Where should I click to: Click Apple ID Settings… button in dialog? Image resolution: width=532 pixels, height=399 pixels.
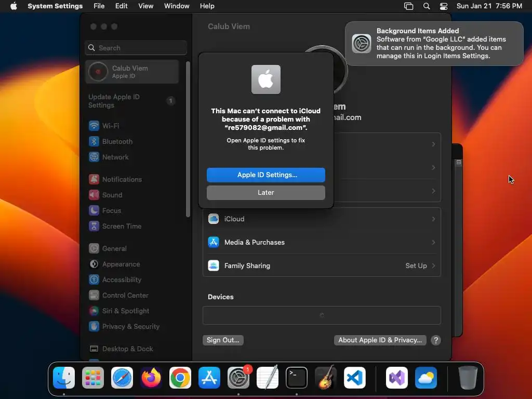(x=265, y=175)
